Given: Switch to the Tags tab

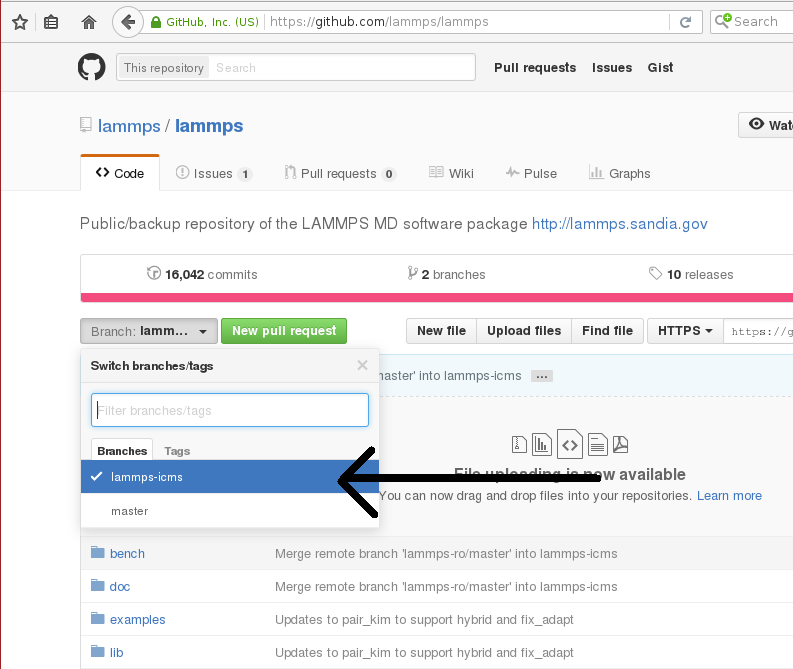Looking at the screenshot, I should 177,451.
